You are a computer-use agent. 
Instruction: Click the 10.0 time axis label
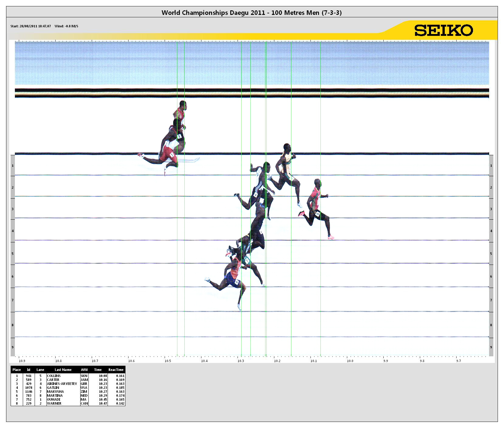point(350,361)
